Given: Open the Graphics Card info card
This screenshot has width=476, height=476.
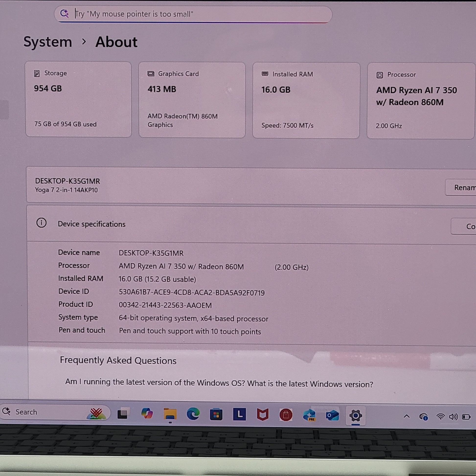Looking at the screenshot, I should 192,100.
